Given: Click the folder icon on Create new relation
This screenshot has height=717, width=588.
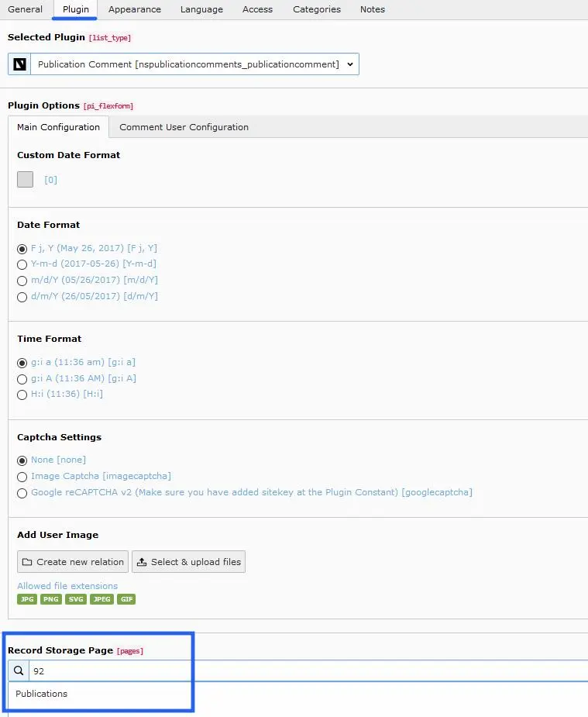Looking at the screenshot, I should point(27,561).
